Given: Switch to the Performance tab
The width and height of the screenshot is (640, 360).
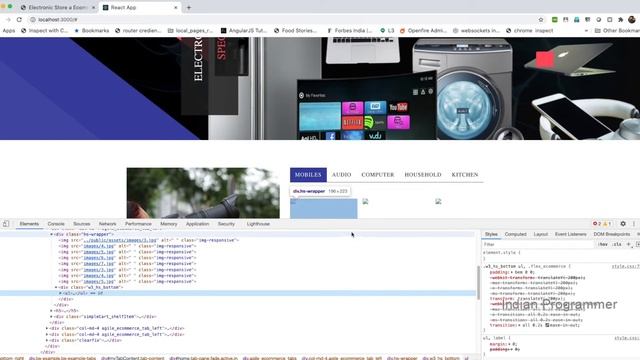Looking at the screenshot, I should pyautogui.click(x=138, y=224).
